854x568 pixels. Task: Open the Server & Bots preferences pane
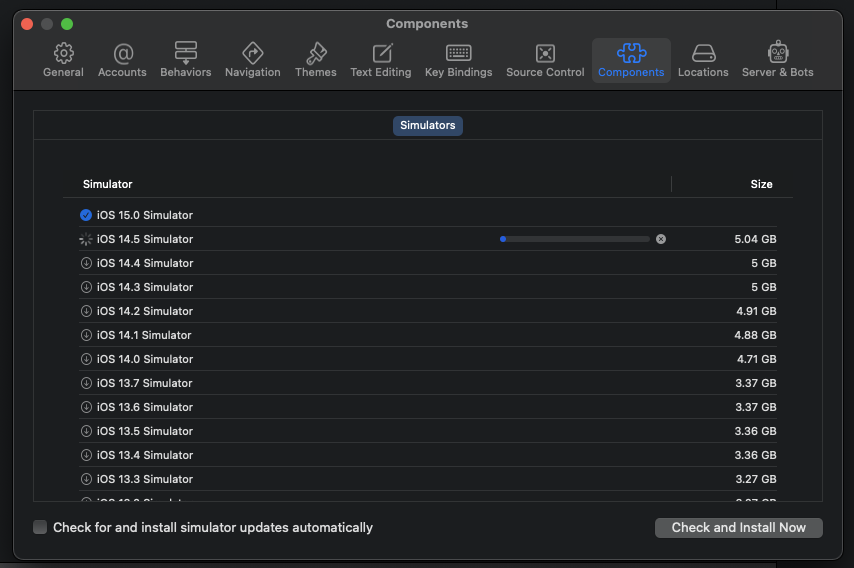pos(778,60)
